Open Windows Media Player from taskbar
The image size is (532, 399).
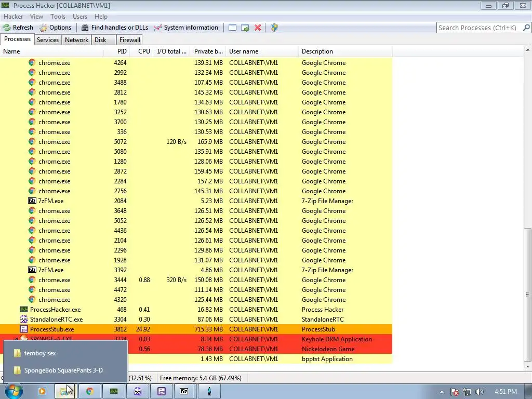[42, 391]
